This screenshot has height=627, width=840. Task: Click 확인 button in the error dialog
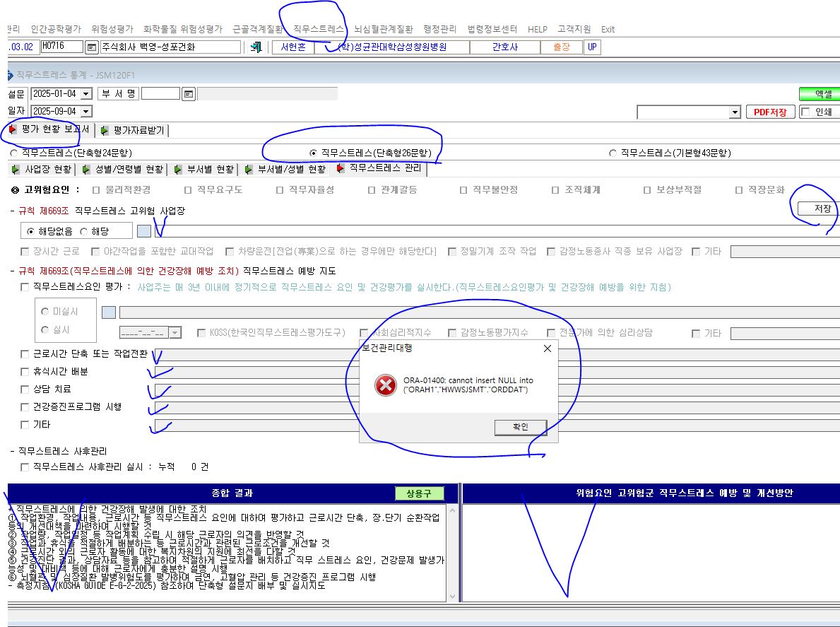[521, 427]
